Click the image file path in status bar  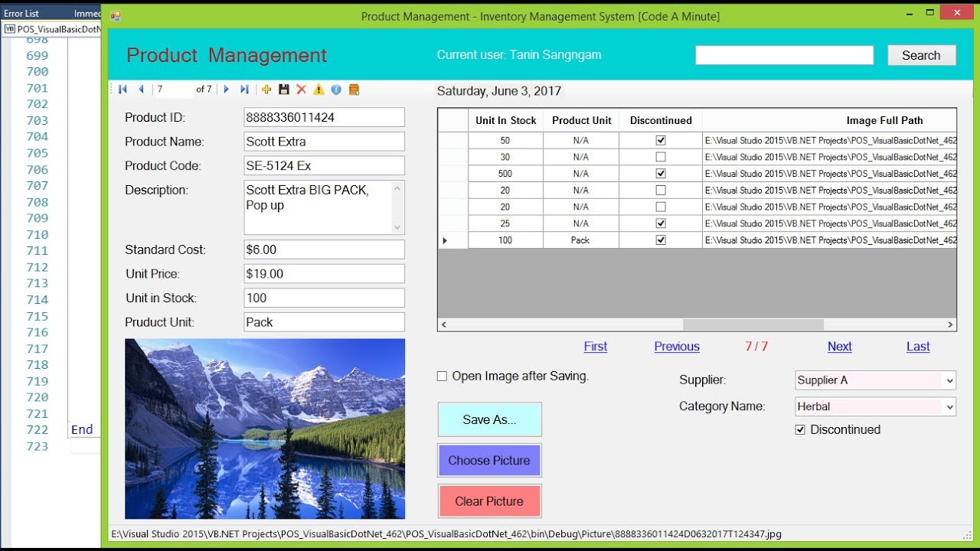click(446, 534)
